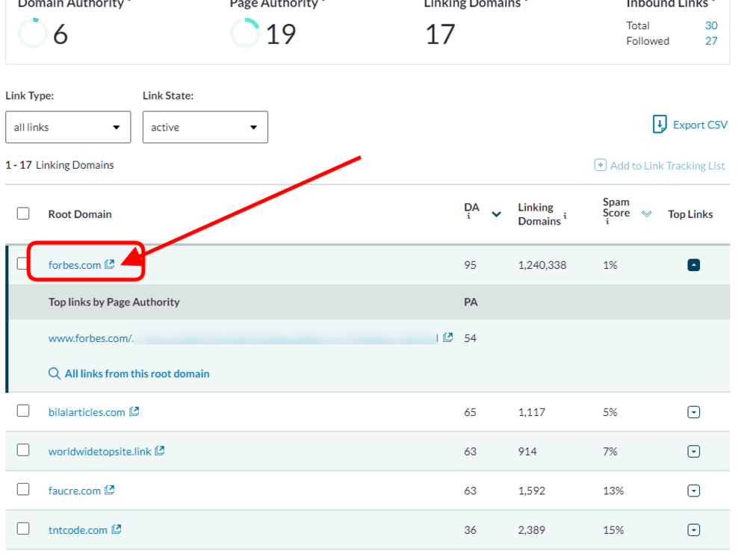Click info icon under DA column header
This screenshot has height=560, width=747.
(x=468, y=217)
